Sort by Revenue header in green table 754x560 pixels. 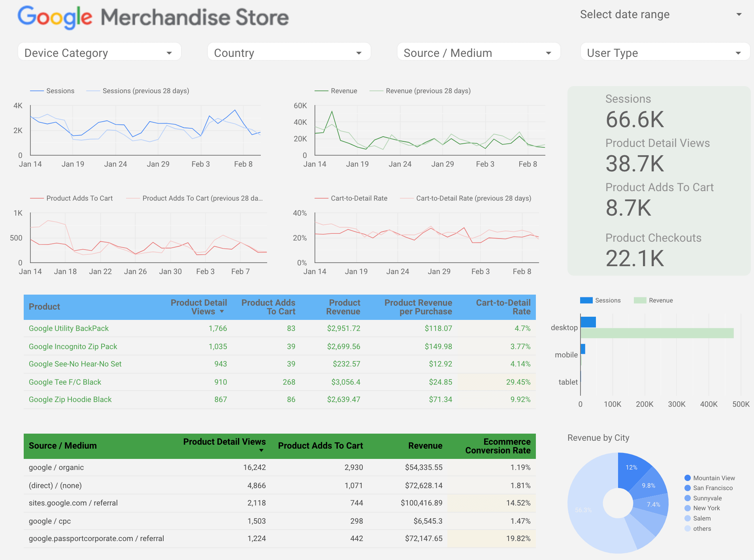(x=425, y=446)
